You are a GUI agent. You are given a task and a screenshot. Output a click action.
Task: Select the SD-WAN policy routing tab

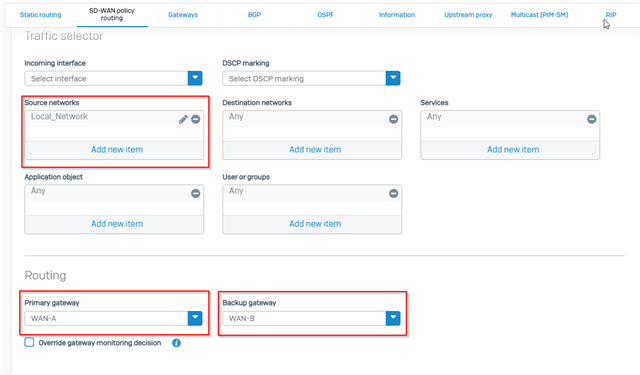(x=112, y=15)
